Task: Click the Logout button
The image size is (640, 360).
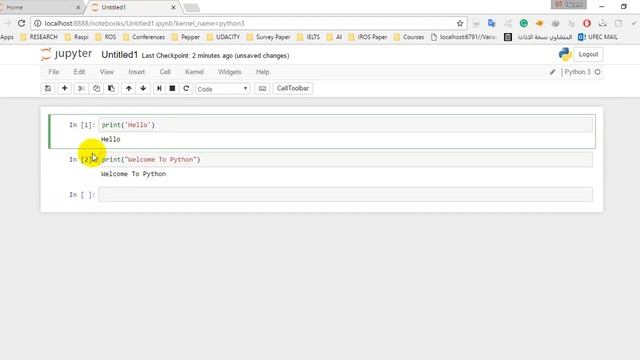Action: [x=588, y=54]
